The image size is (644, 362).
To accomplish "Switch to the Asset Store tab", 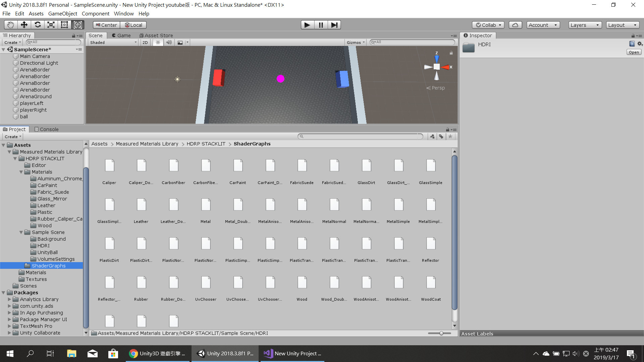I will [x=156, y=36].
